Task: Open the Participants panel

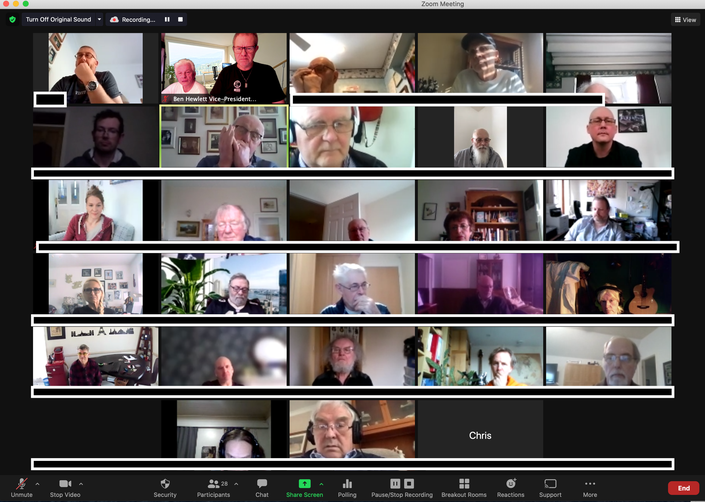Action: (x=213, y=484)
